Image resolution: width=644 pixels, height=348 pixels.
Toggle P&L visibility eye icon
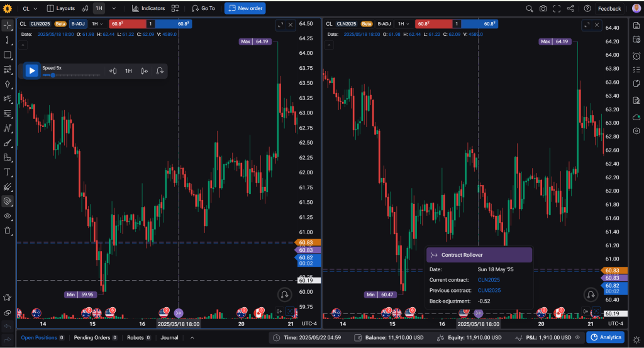(x=577, y=338)
